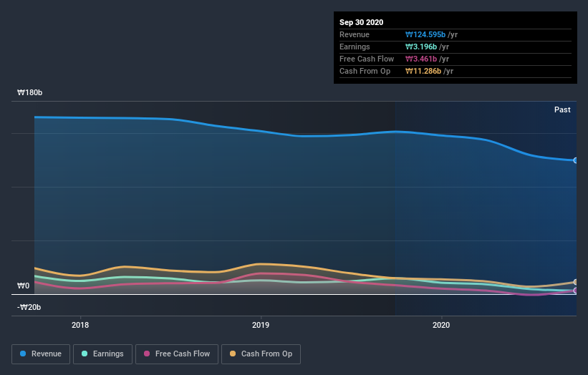Click the ₩0 y-axis label
This screenshot has height=375, width=588.
point(23,286)
